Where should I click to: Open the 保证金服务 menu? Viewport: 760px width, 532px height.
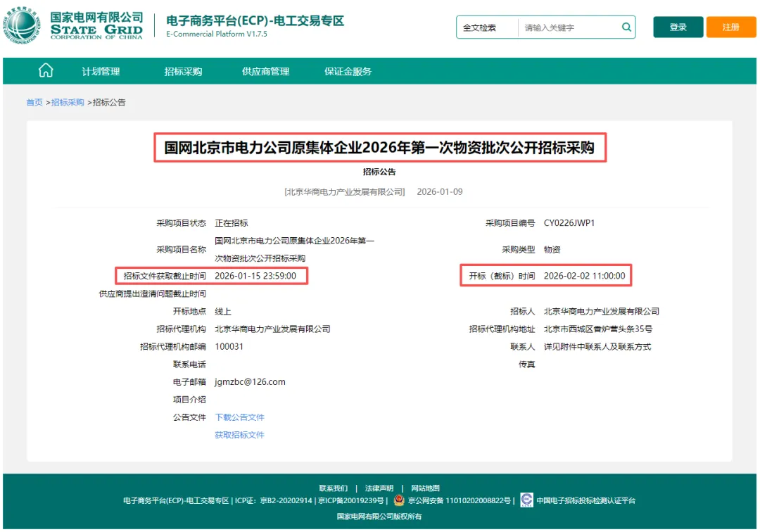coord(348,72)
